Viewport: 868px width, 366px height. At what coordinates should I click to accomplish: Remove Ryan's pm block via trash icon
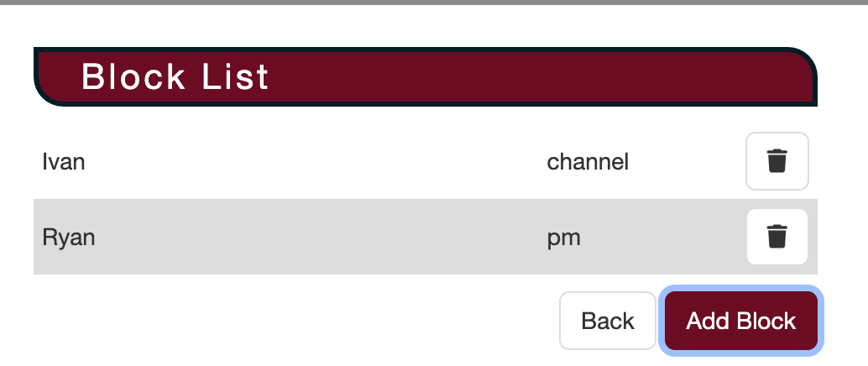(776, 238)
